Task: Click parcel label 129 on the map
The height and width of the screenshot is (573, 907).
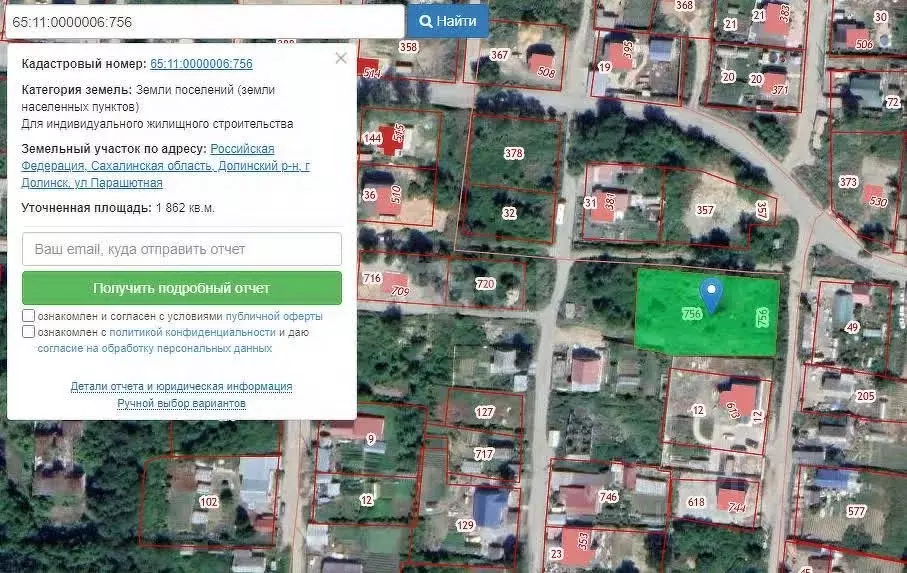Action: click(465, 526)
